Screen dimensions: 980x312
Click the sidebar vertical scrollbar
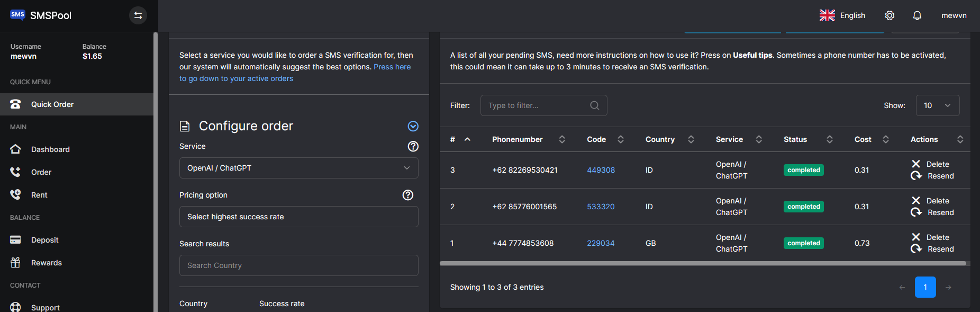155,172
